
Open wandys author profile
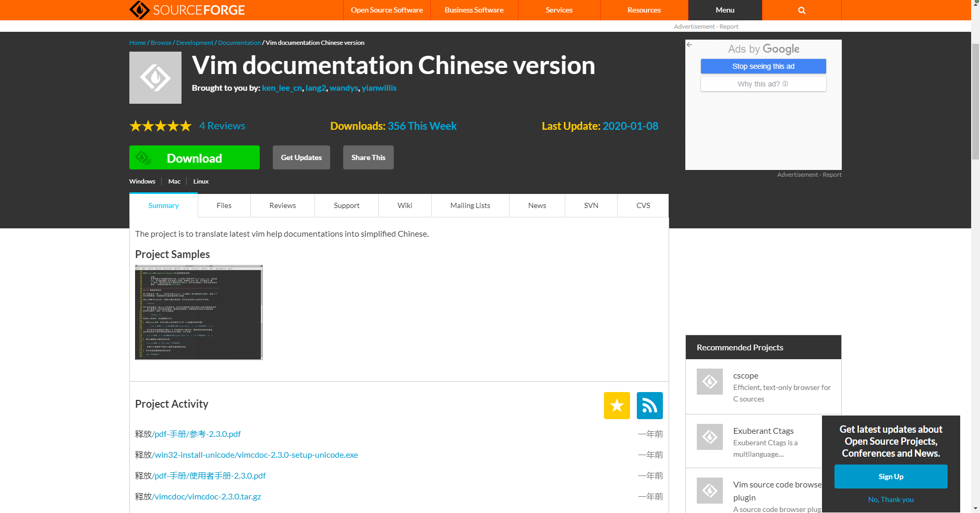344,88
